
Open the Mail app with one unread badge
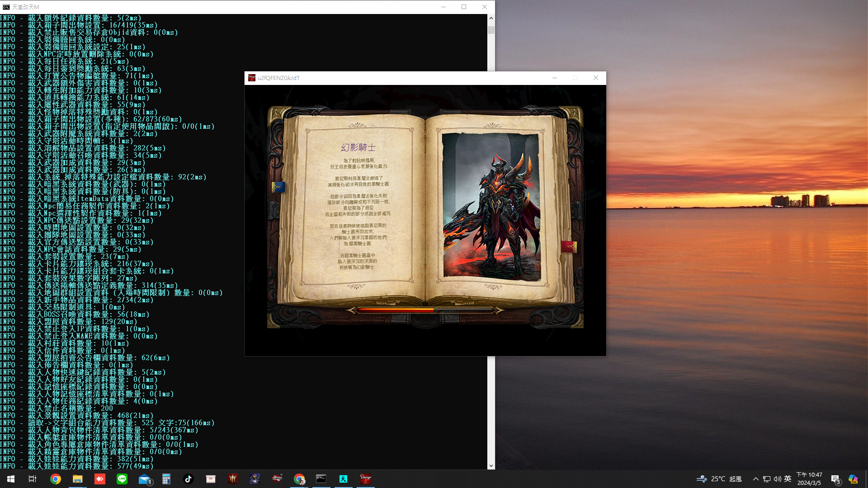145,479
